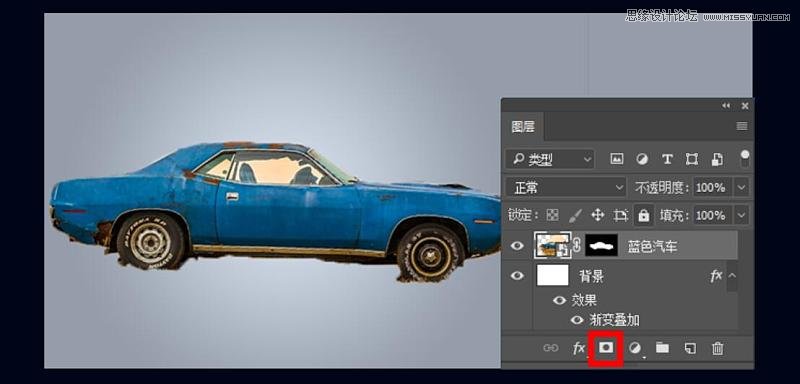The image size is (800, 384).
Task: Click the mask link chain on 蓝色汽车 layer
Action: click(x=577, y=246)
